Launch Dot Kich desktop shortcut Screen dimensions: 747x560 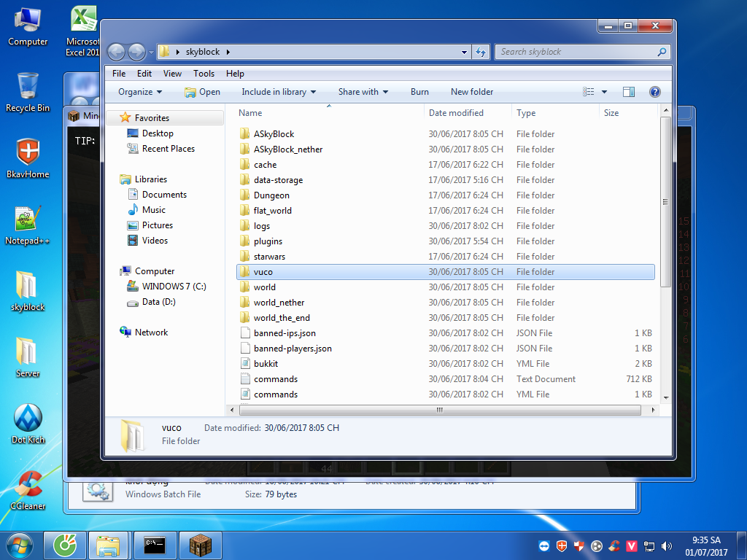pos(28,424)
